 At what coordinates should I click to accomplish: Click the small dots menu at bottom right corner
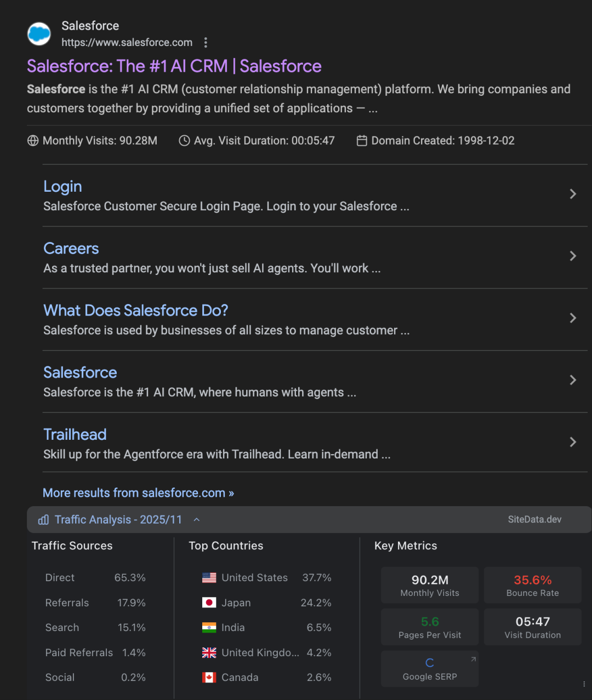pos(584,684)
